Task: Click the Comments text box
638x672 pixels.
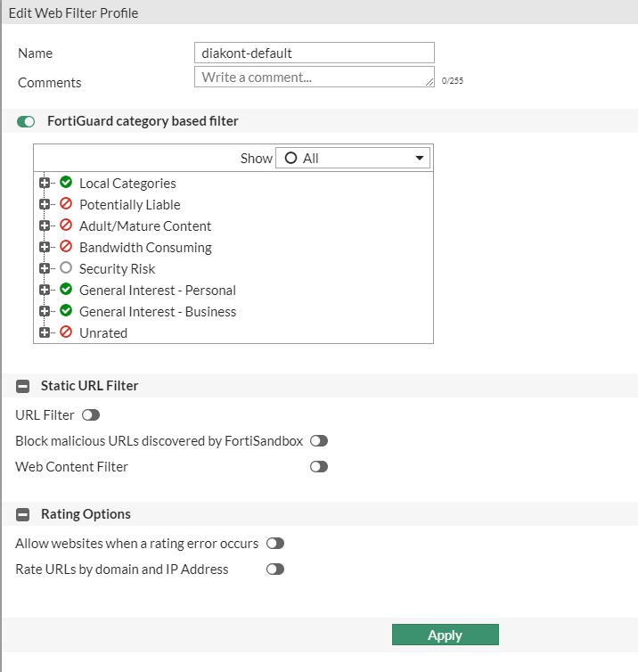Action: [x=315, y=78]
